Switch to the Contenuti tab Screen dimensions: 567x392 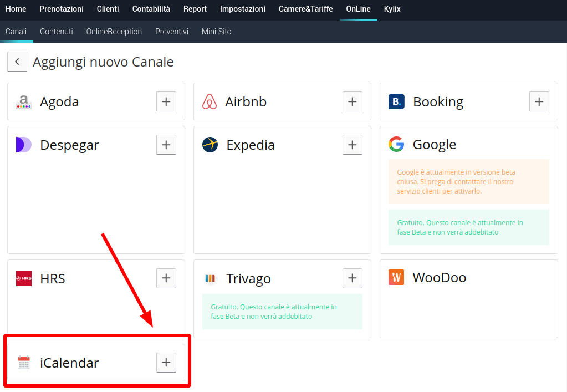[57, 32]
